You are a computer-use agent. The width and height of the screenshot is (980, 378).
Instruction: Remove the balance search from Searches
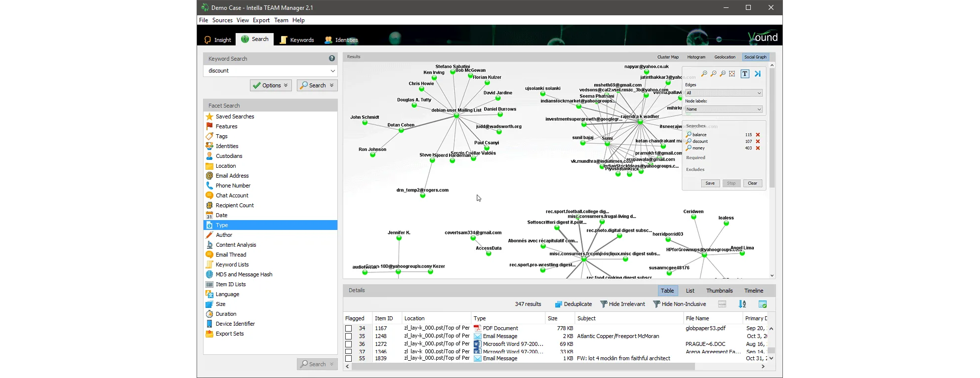click(x=758, y=135)
